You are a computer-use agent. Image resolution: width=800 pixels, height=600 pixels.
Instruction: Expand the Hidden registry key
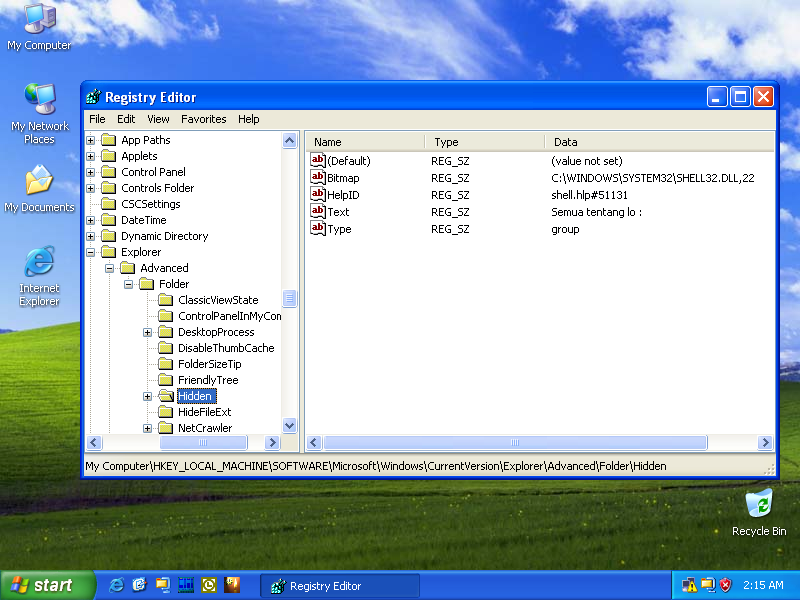tap(148, 396)
